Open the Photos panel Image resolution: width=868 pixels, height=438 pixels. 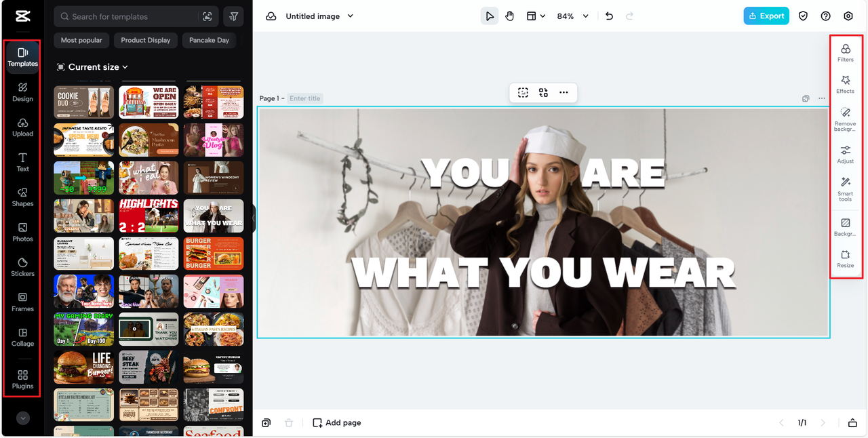point(22,233)
